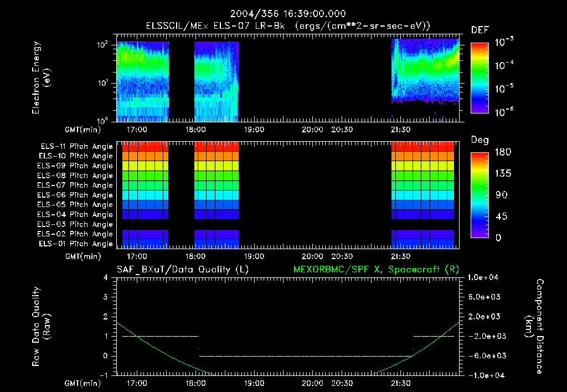Select the ELS-09 Pitch Angle row label

tap(75, 166)
